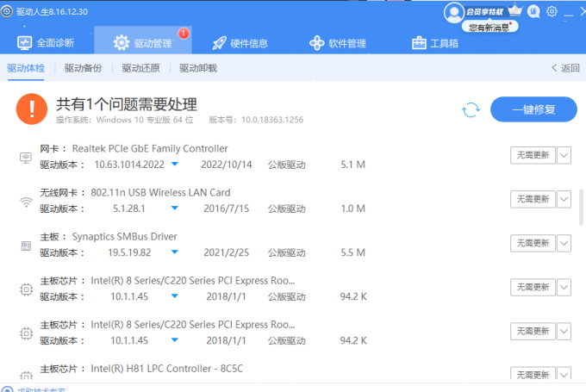
Task: Select the 驱动卸载 sub-tab
Action: [198, 68]
